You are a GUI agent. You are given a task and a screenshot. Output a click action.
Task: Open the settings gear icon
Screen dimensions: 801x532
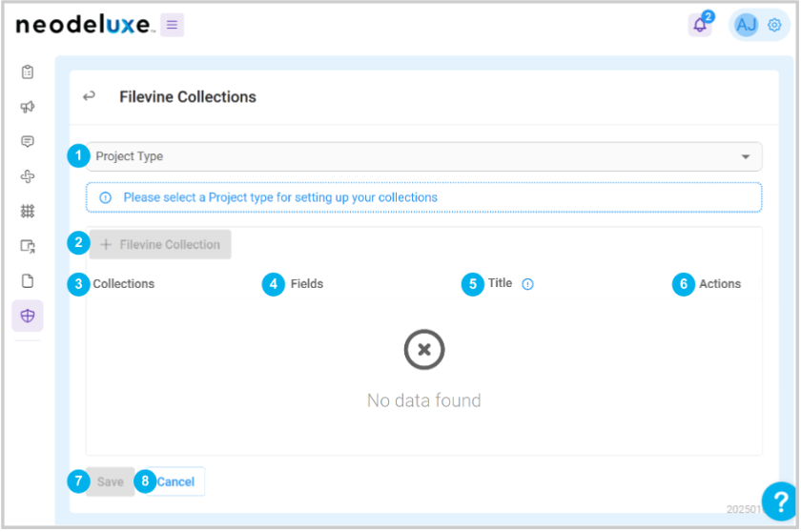pos(774,25)
